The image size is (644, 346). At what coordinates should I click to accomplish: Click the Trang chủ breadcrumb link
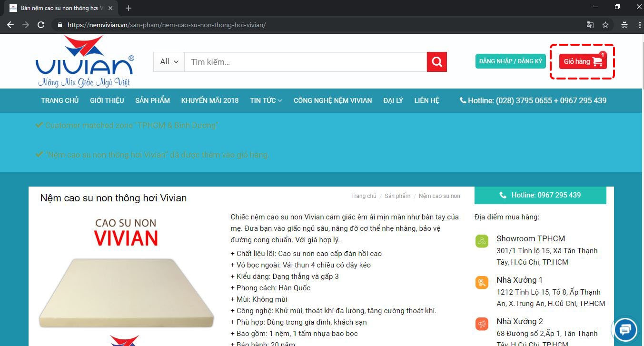(x=364, y=196)
